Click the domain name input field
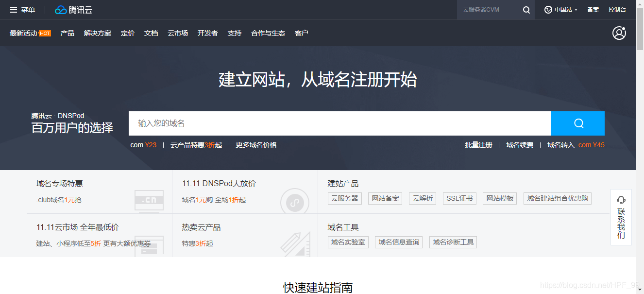 340,123
